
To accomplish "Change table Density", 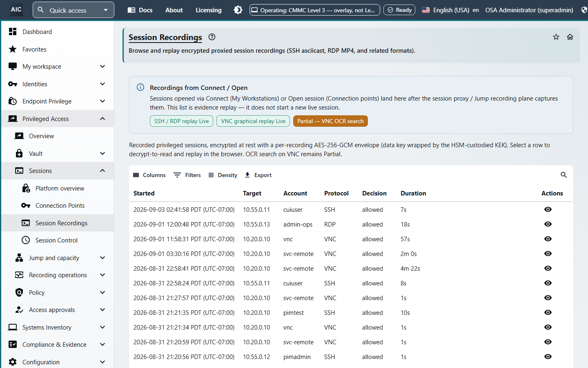I will (x=223, y=175).
